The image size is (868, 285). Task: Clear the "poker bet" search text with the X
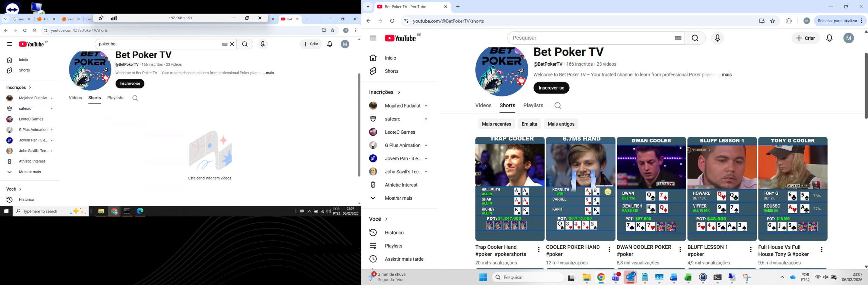[x=232, y=44]
